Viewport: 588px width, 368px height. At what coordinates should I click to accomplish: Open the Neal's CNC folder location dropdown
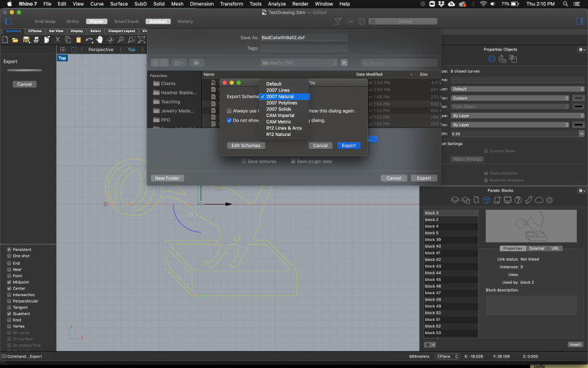[x=299, y=63]
